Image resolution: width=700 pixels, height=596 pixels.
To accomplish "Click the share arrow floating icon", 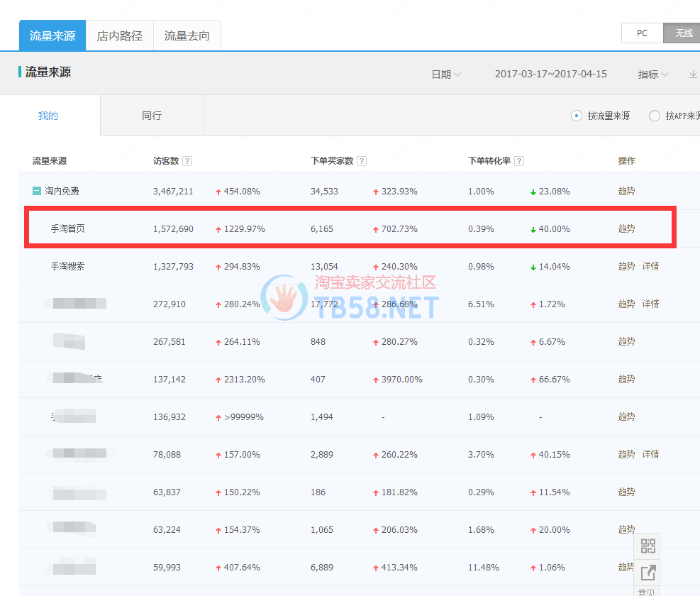I will (x=648, y=573).
